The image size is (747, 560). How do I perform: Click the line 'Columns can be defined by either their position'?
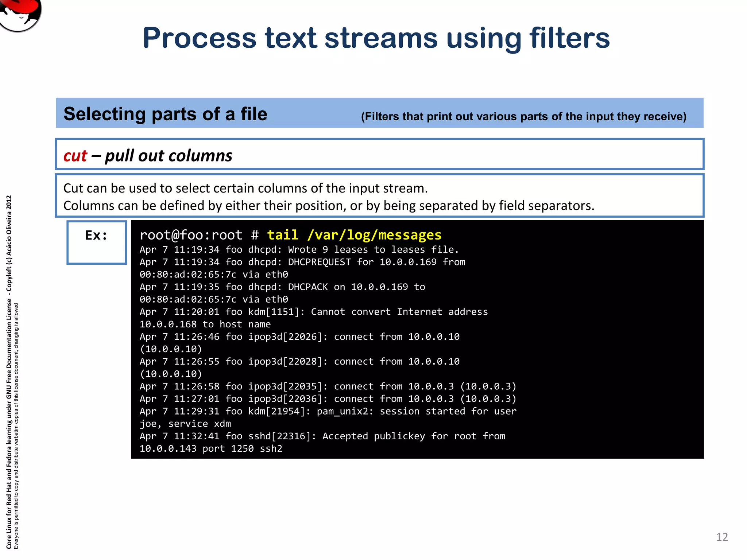(329, 206)
